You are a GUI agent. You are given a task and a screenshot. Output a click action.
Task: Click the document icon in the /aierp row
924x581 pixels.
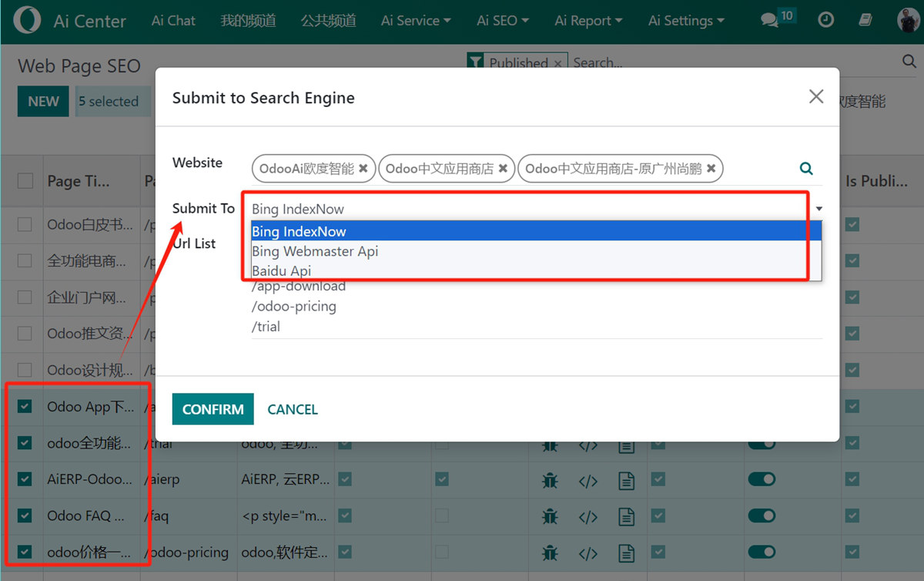(627, 480)
